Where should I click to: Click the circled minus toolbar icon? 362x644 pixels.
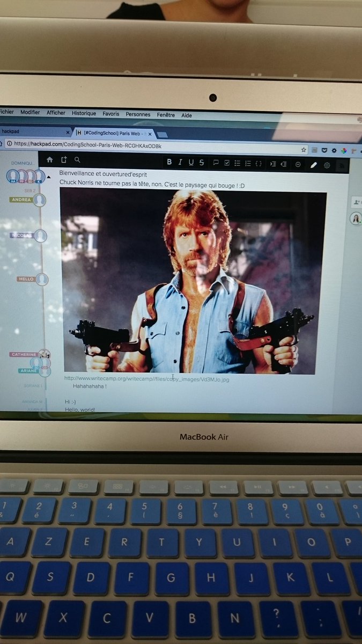pos(298,164)
